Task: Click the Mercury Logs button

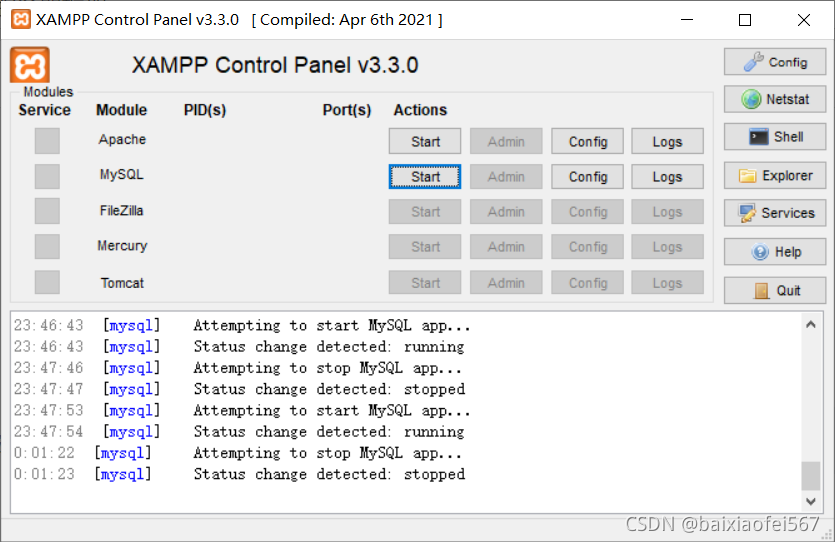Action: click(667, 247)
